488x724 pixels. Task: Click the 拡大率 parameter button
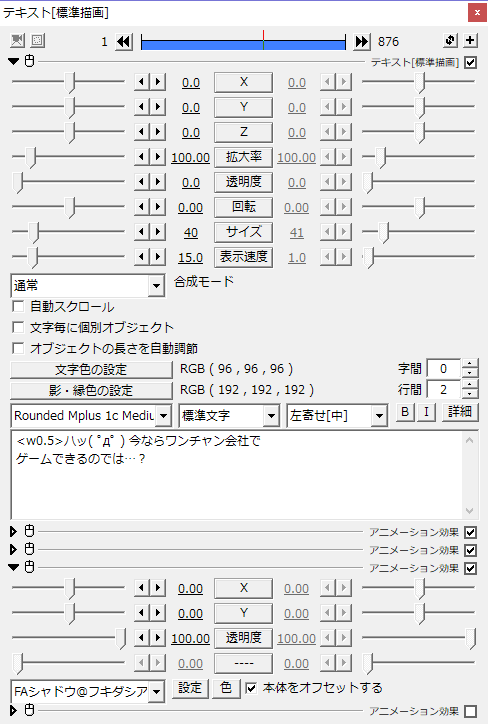point(243,157)
